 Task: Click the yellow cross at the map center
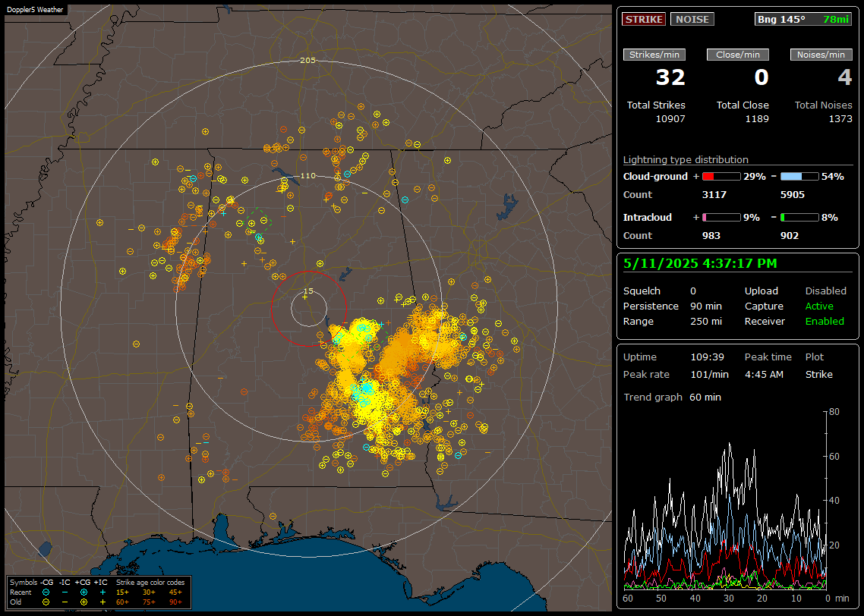304,297
